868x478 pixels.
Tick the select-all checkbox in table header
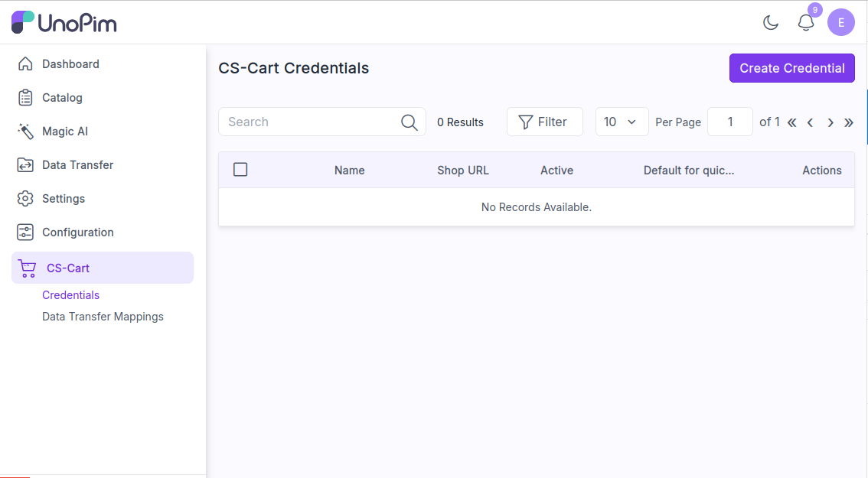(240, 169)
